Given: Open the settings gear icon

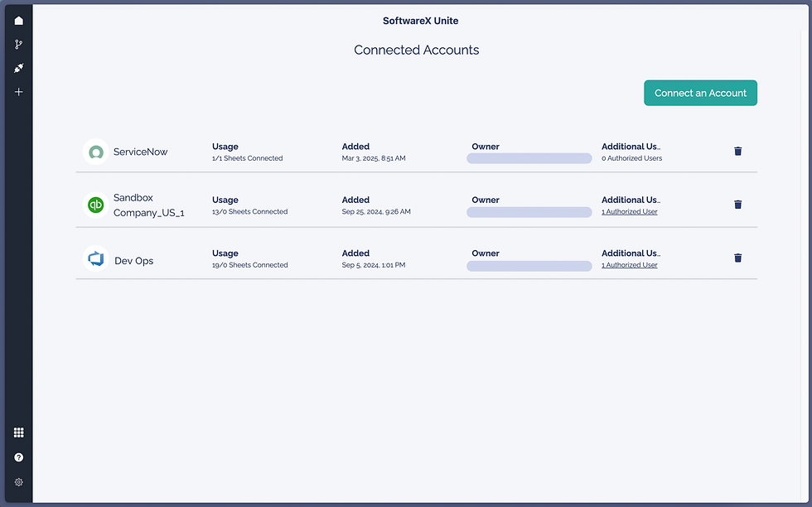Looking at the screenshot, I should [x=18, y=482].
